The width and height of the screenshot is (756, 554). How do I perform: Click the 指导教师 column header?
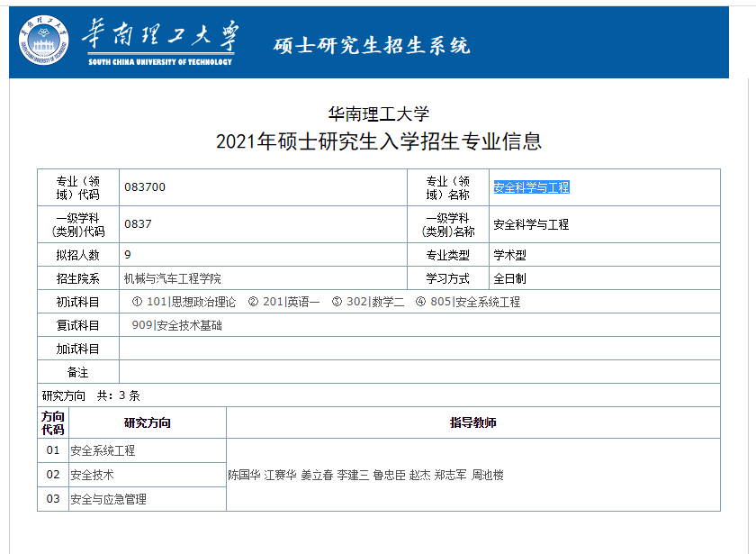[473, 422]
